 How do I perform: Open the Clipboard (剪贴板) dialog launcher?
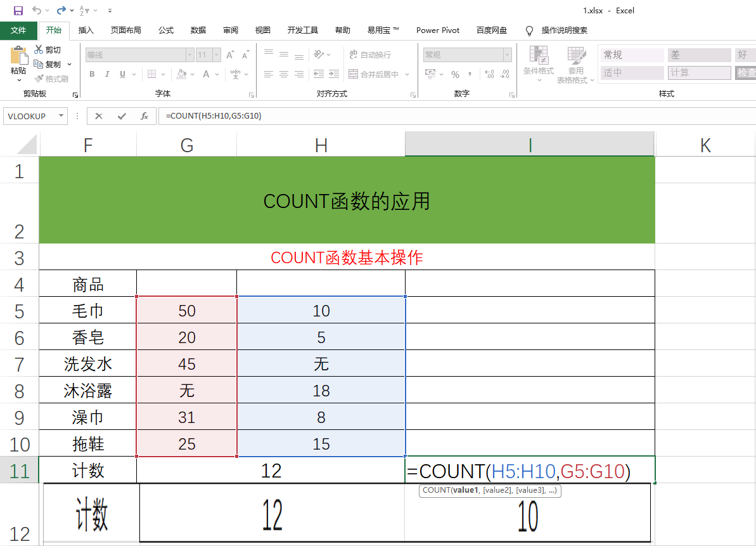point(75,95)
